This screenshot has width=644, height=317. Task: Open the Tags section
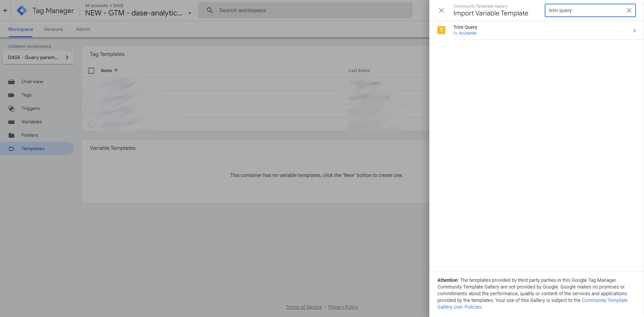click(x=26, y=95)
